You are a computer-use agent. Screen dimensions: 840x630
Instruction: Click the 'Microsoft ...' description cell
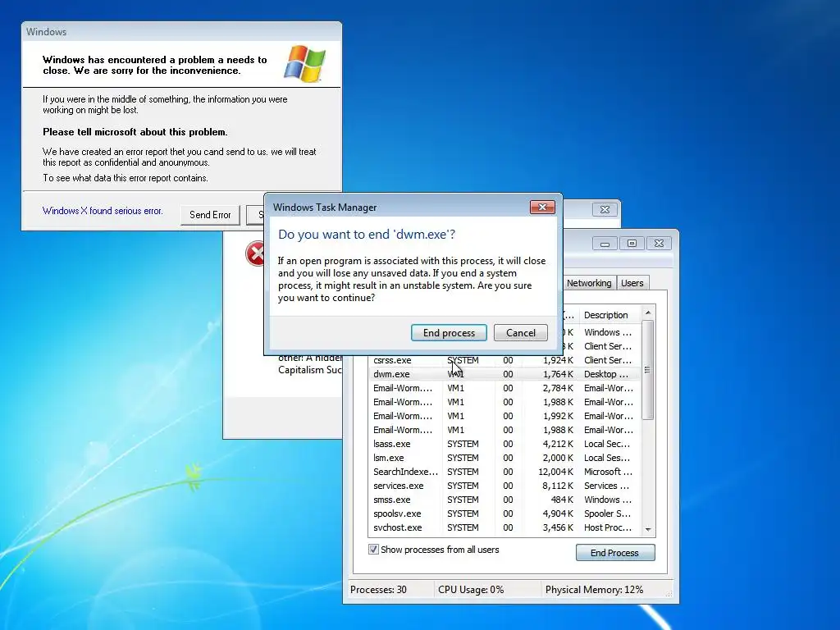(x=608, y=472)
